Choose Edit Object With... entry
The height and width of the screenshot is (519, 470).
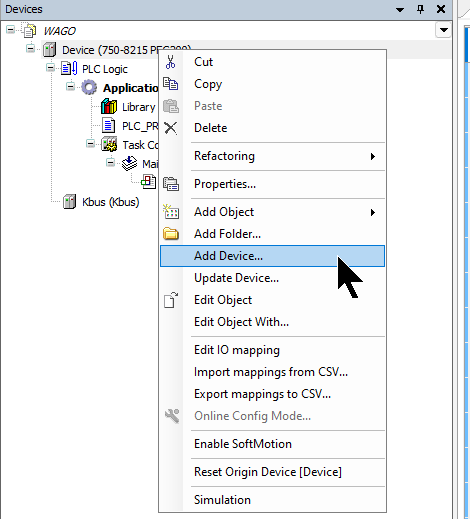click(272, 322)
